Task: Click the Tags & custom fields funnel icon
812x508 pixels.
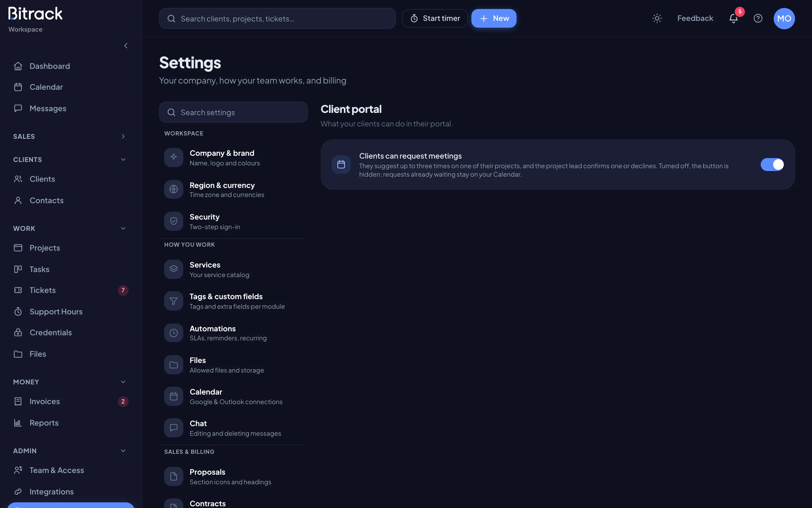Action: click(173, 301)
